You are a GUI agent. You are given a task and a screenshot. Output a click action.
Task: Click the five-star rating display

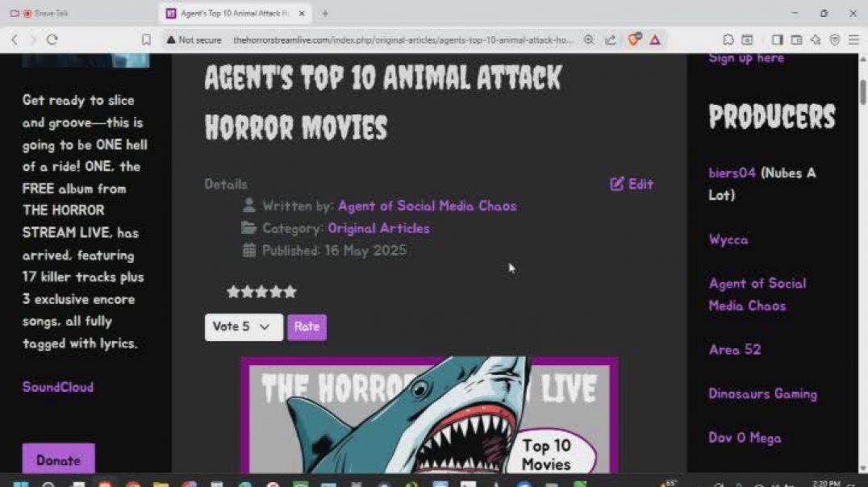tap(261, 292)
